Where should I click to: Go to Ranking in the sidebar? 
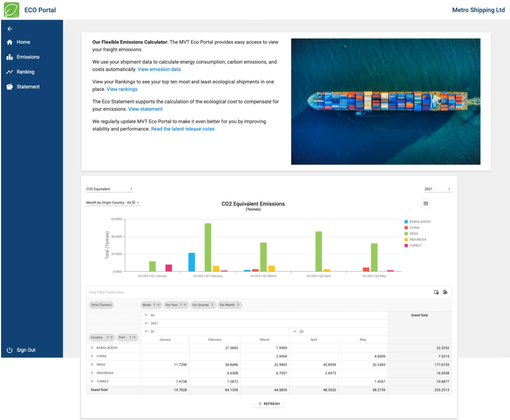(x=25, y=72)
